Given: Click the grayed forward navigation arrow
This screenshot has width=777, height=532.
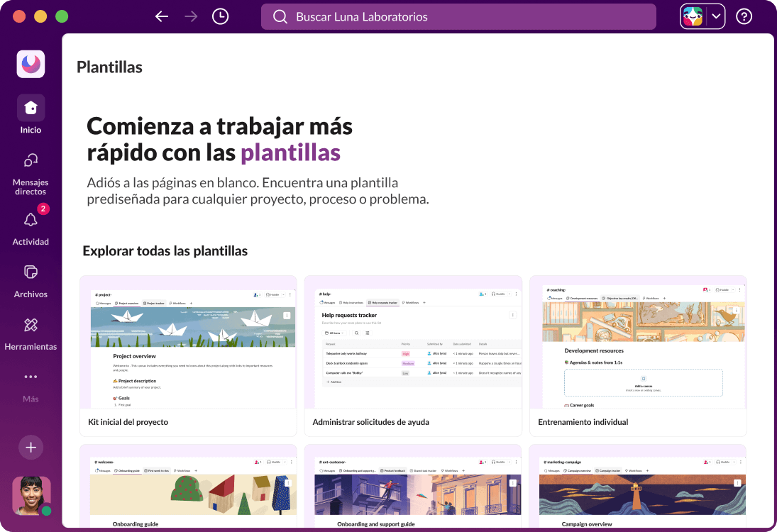Looking at the screenshot, I should (190, 16).
